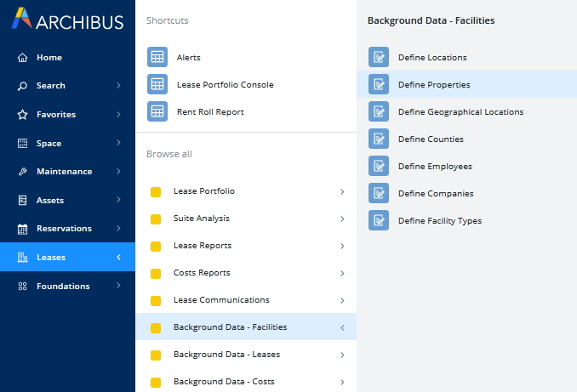Click the Reservations calendar icon
The width and height of the screenshot is (577, 392).
click(x=23, y=229)
